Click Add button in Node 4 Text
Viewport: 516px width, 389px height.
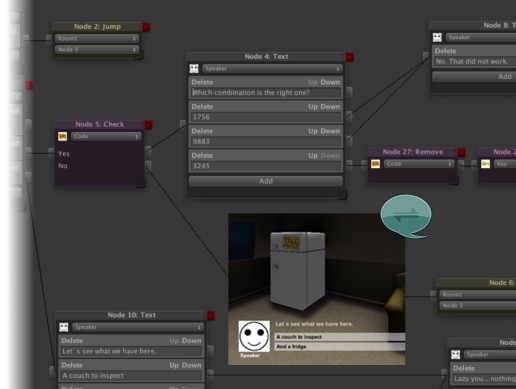[x=266, y=181]
